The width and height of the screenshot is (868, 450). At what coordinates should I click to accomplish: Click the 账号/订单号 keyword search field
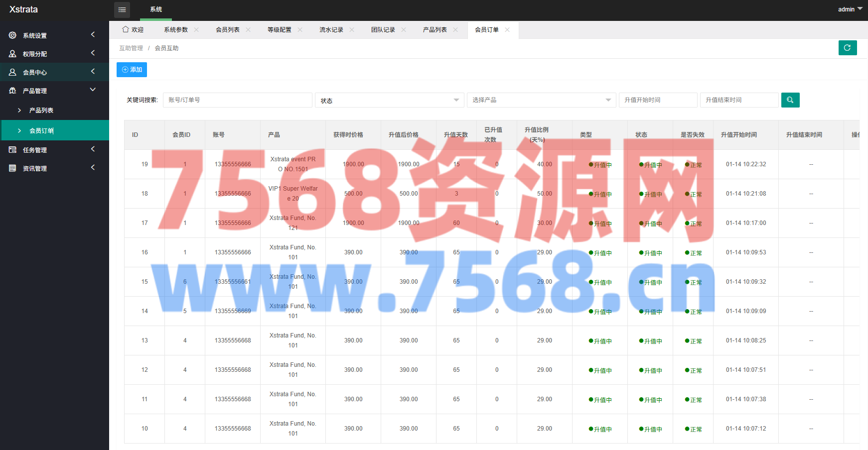(x=237, y=100)
